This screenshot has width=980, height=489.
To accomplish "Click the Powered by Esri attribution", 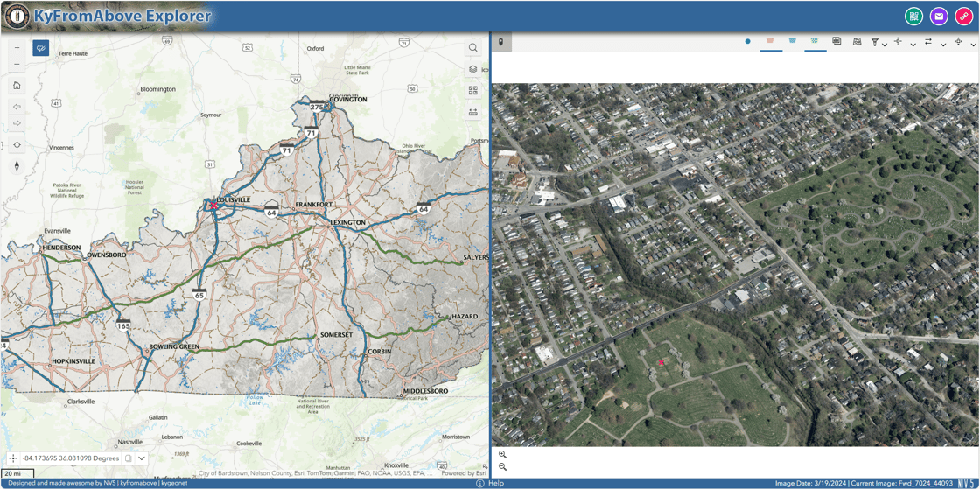I will [x=463, y=472].
